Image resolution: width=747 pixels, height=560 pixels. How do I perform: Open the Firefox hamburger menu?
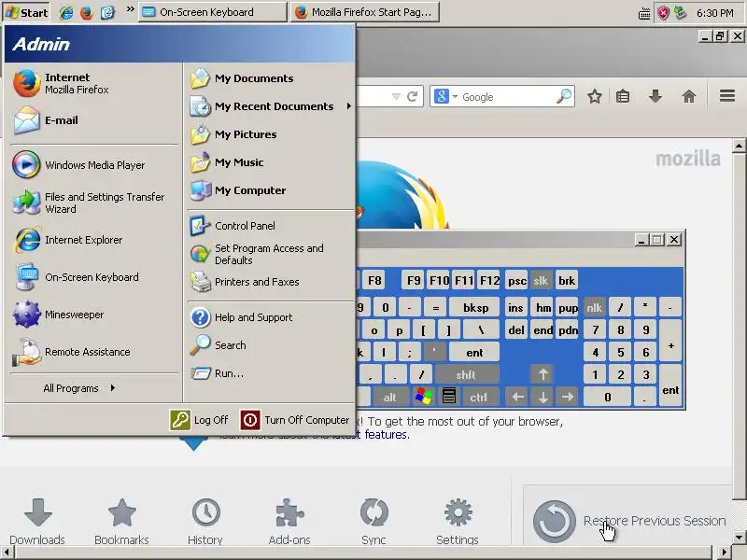[x=727, y=96]
